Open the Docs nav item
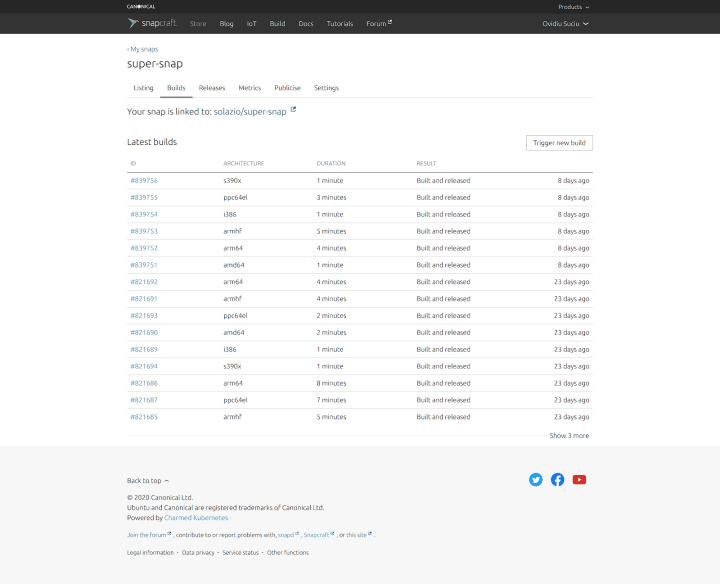Image resolution: width=720 pixels, height=584 pixels. tap(306, 24)
